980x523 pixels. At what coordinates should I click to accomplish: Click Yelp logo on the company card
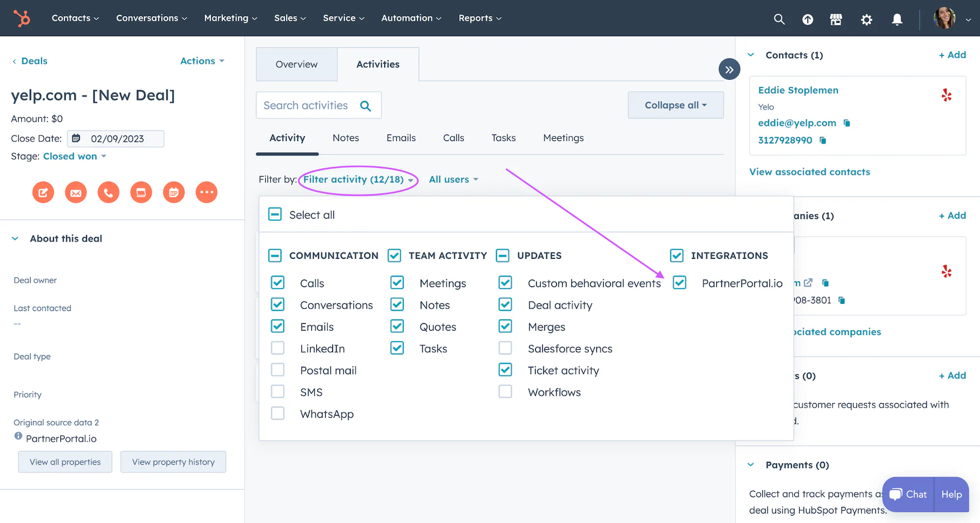coord(947,271)
